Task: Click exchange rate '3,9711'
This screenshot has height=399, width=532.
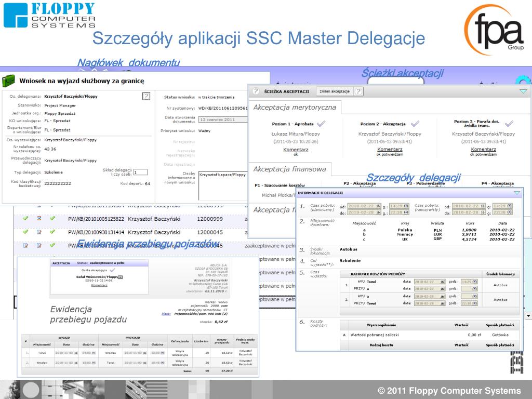Action: pos(469,234)
